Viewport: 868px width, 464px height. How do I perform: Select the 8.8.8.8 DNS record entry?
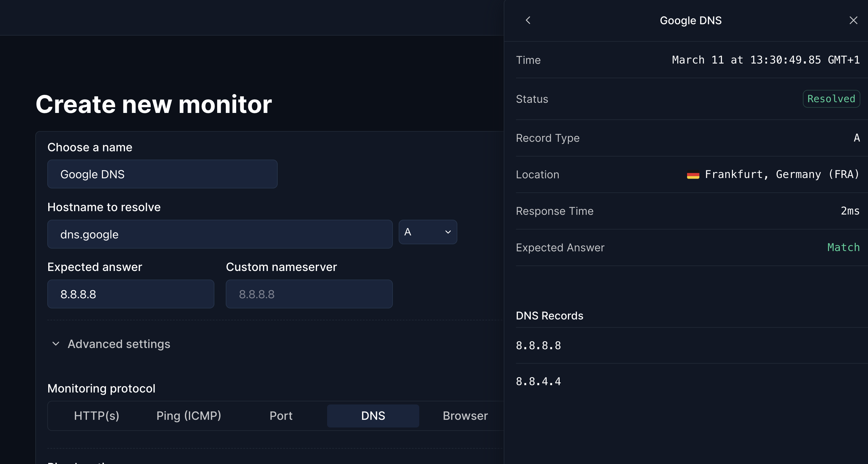(x=538, y=345)
